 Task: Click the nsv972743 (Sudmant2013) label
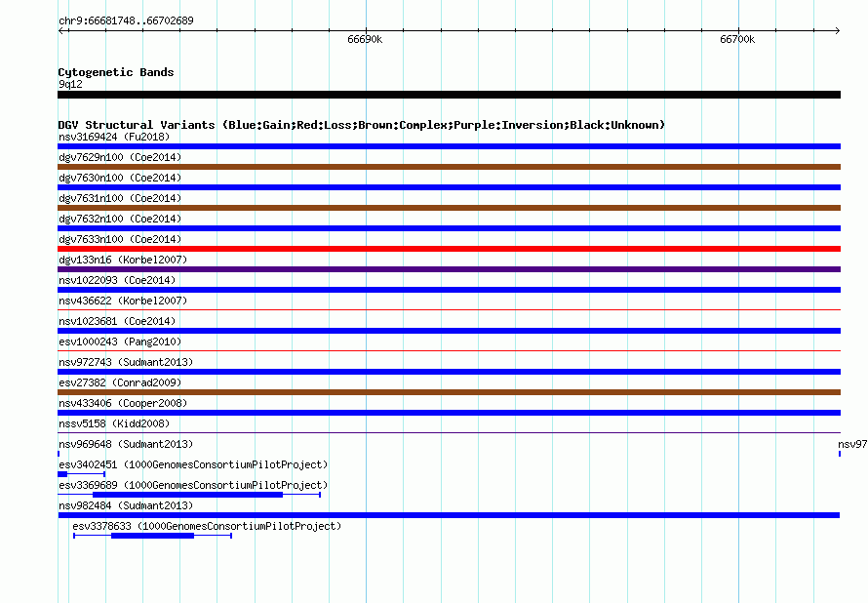[126, 362]
